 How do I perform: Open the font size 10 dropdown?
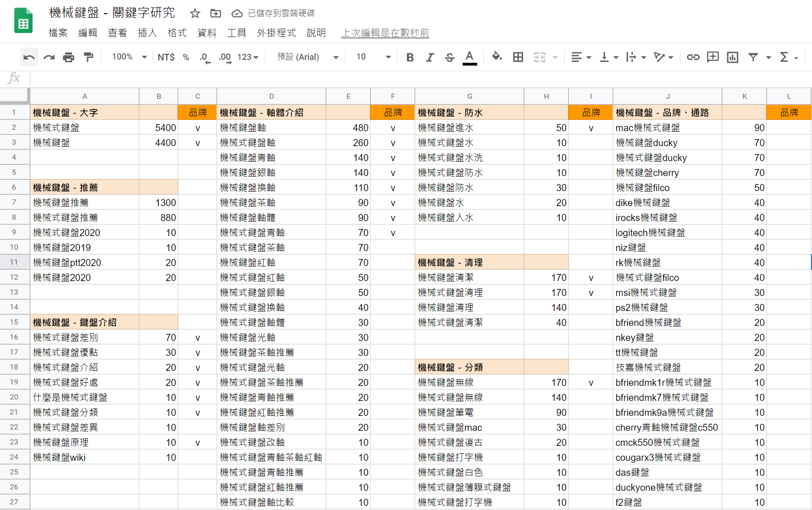coord(373,57)
